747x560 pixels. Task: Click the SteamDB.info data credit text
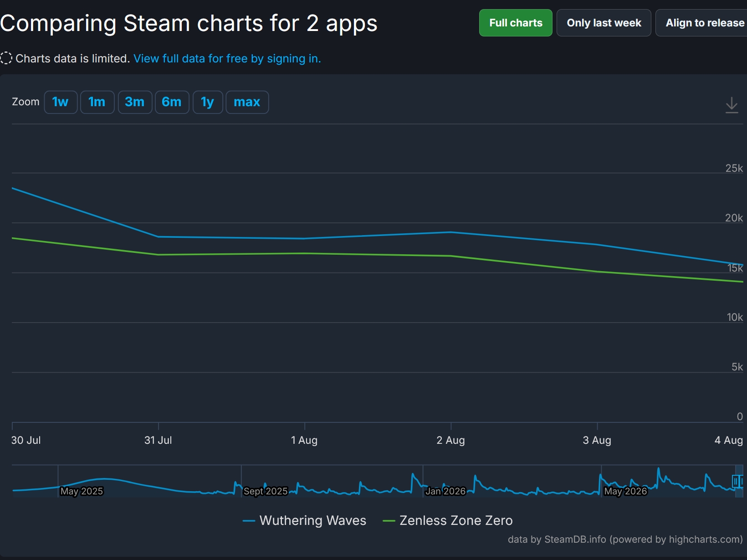[x=625, y=539]
